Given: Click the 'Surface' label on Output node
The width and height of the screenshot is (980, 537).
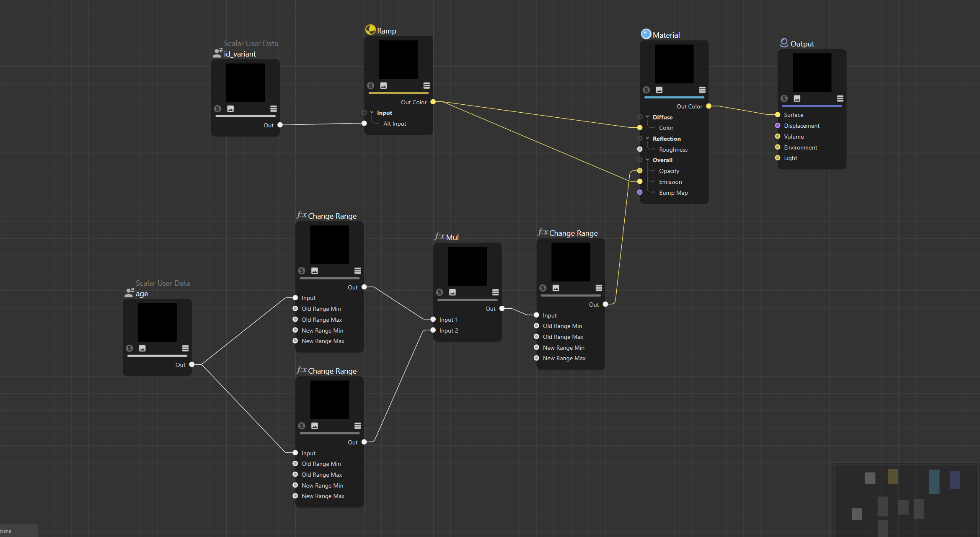Looking at the screenshot, I should click(794, 115).
